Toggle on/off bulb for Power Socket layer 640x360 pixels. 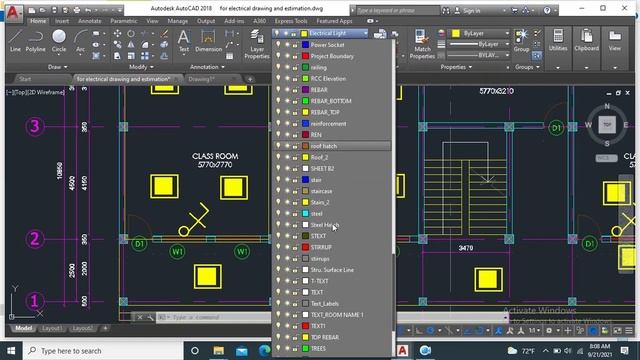(278, 44)
